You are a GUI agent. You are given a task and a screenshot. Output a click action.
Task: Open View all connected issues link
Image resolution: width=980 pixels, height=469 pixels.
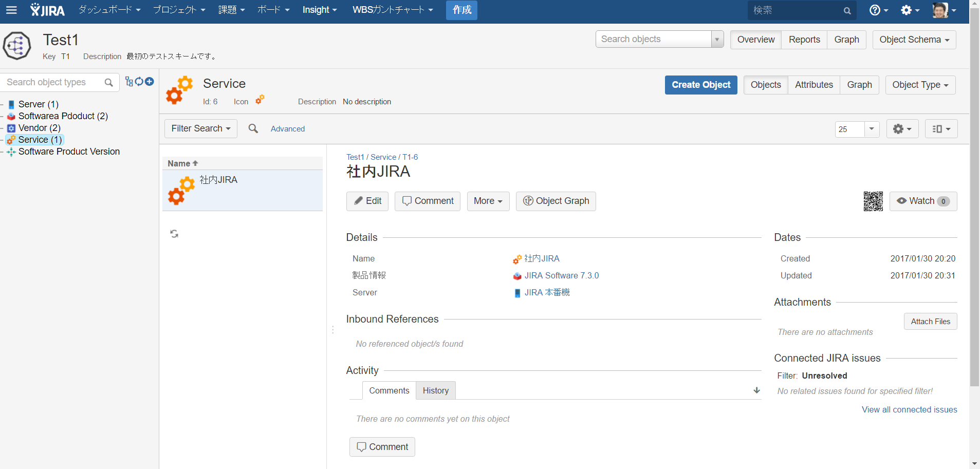coord(910,409)
